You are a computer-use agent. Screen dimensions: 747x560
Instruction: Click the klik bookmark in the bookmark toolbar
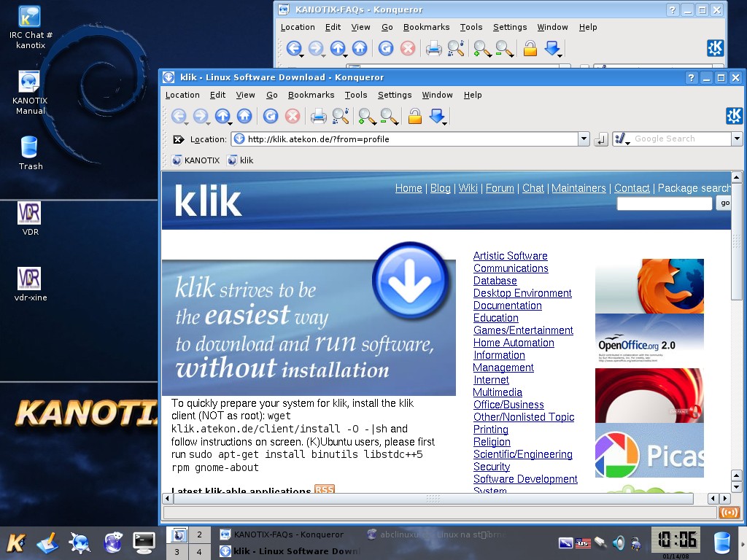coord(241,160)
